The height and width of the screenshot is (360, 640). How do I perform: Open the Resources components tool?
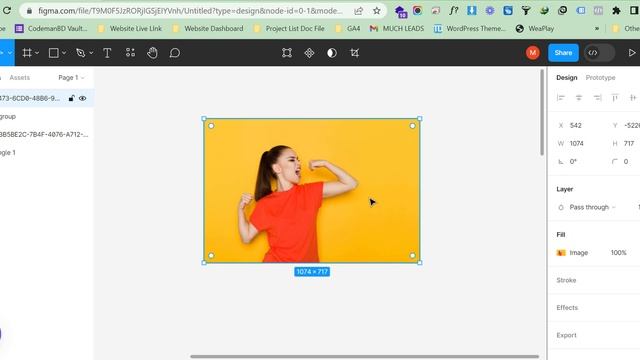click(130, 52)
